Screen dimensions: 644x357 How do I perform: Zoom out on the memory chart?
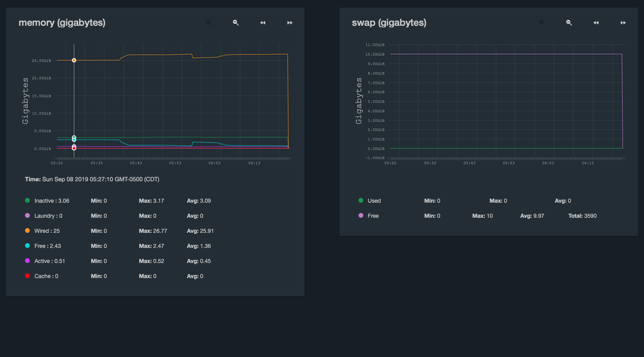pos(235,23)
